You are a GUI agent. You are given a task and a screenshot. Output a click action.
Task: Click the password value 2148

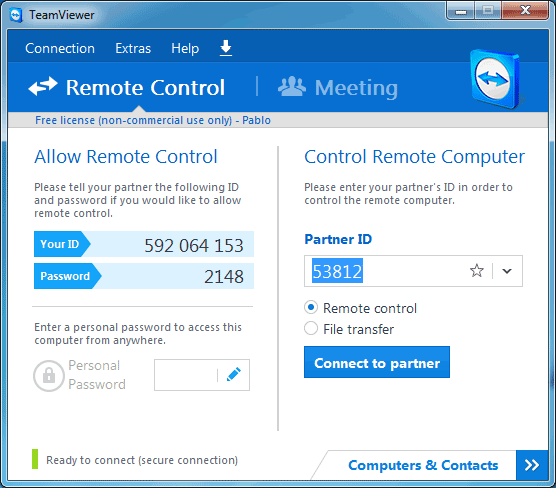[x=224, y=276]
